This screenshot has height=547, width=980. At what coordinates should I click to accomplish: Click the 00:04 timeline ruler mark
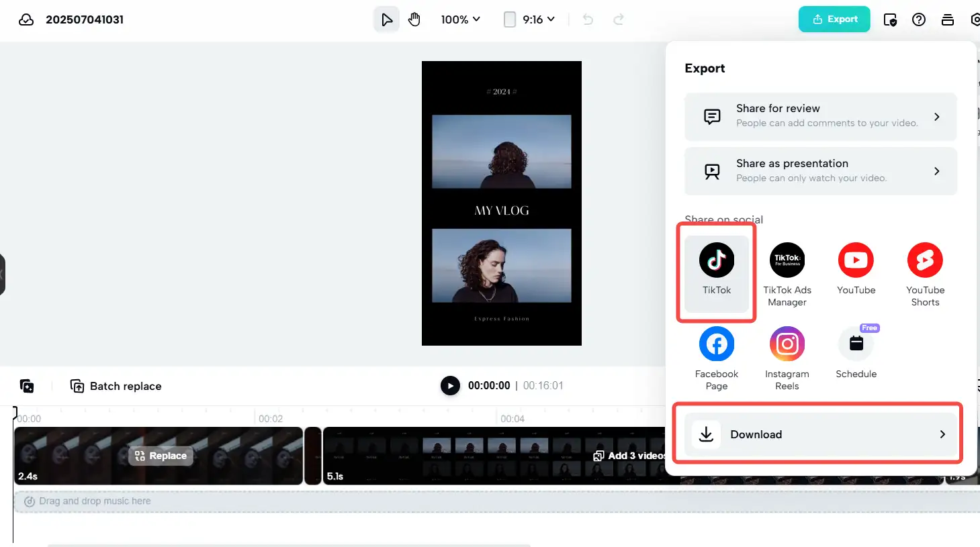(x=513, y=418)
